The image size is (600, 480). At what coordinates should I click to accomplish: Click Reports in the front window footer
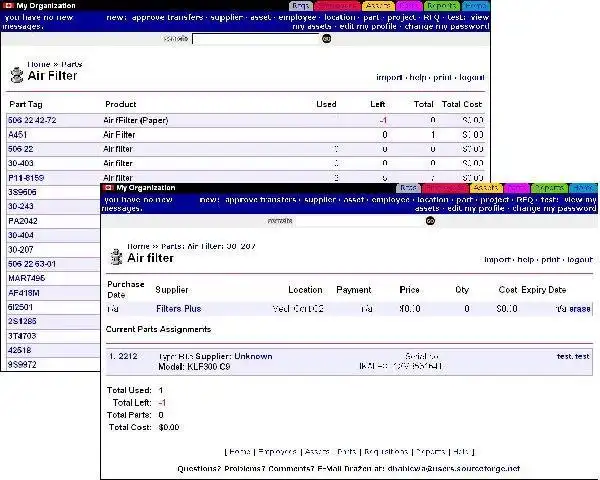(430, 452)
